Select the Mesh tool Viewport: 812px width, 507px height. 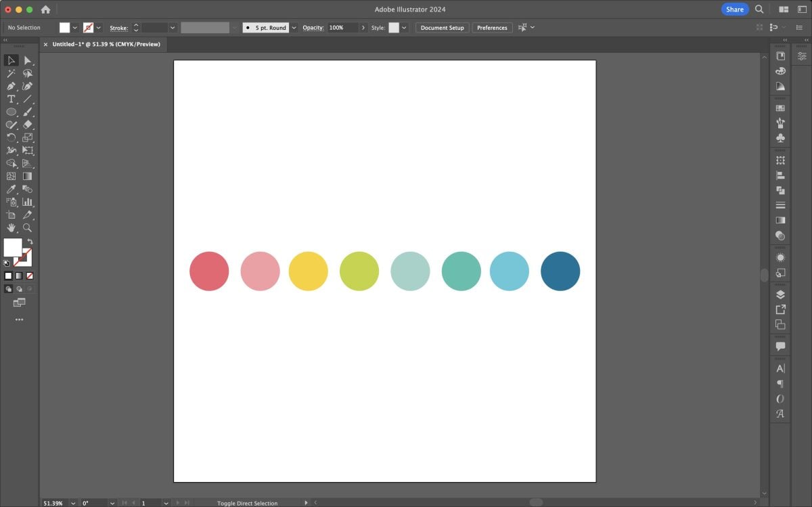12,176
